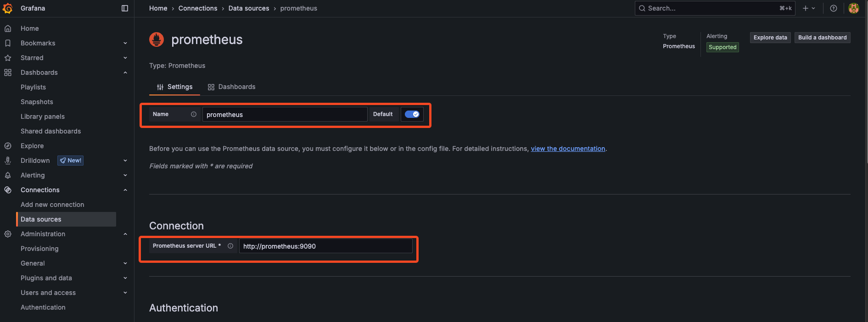The image size is (868, 322).
Task: Switch to the Settings tab
Action: pos(174,87)
